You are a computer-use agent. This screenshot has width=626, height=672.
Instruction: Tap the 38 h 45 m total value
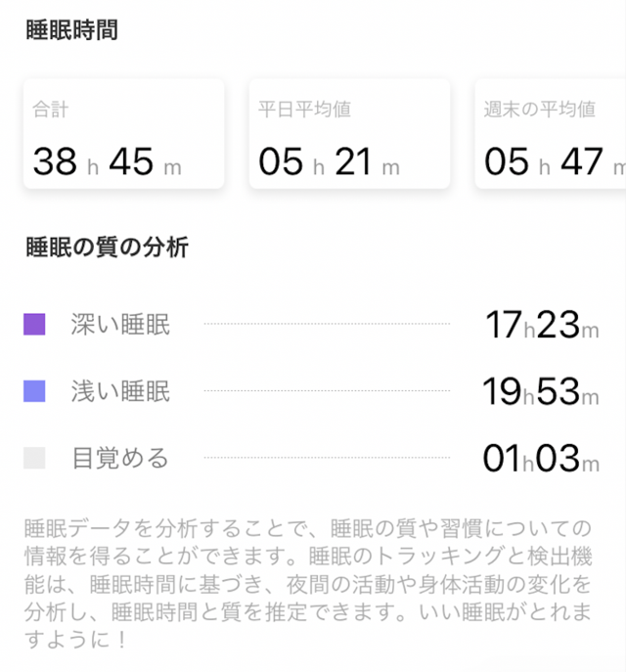pos(108,161)
